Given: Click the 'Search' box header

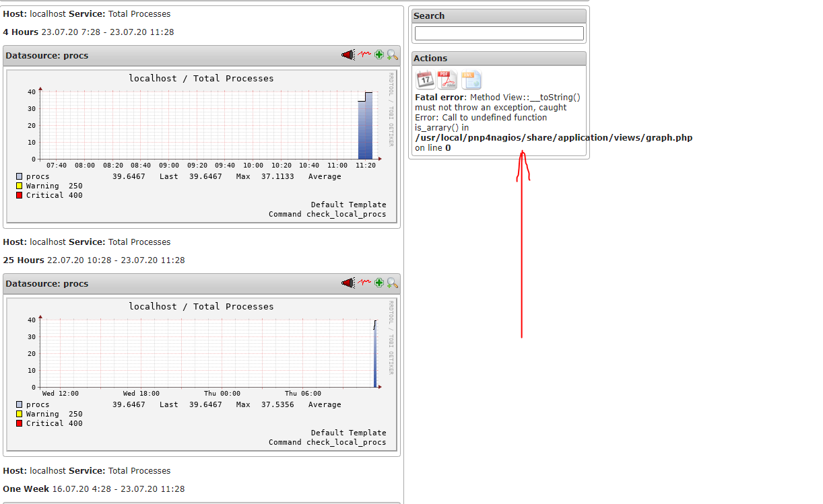Looking at the screenshot, I should click(x=499, y=15).
